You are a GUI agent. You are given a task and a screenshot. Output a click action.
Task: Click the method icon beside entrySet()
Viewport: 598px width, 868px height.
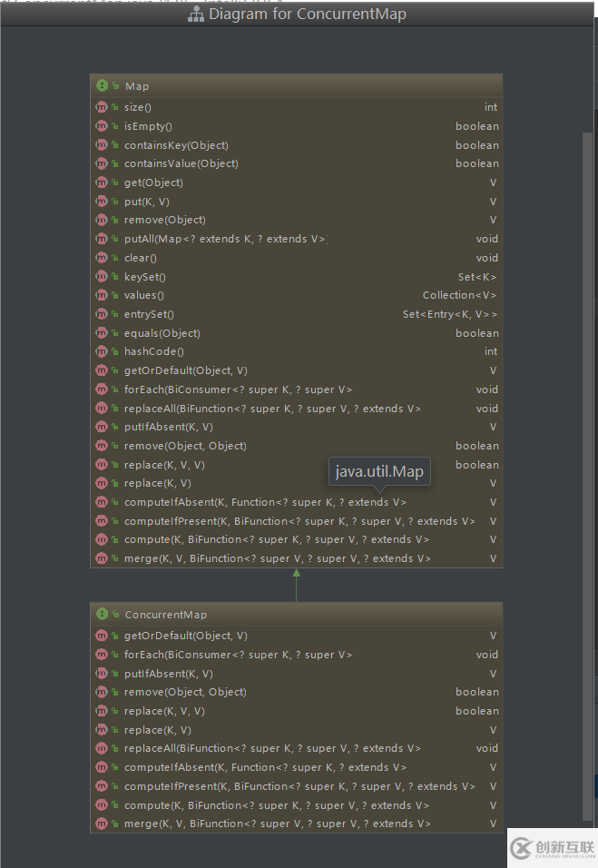102,314
